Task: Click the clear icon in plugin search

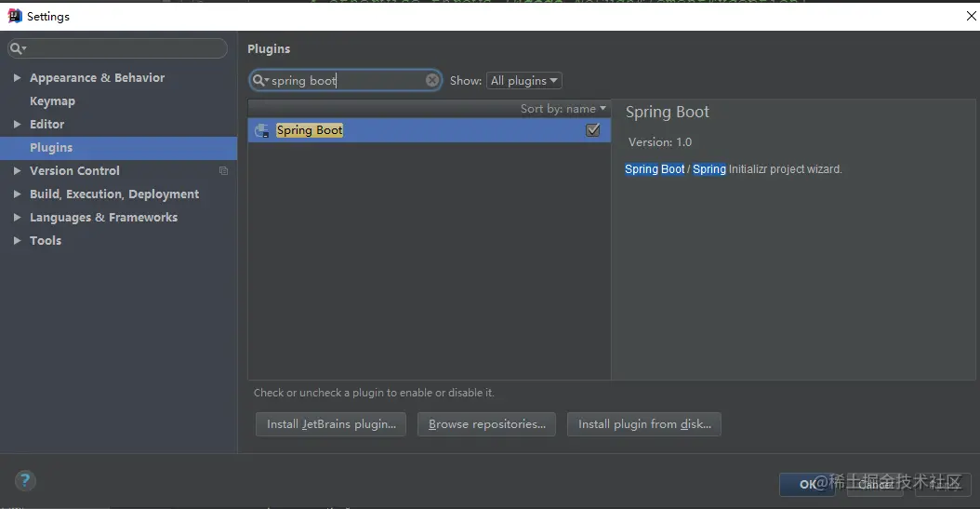Action: point(431,80)
